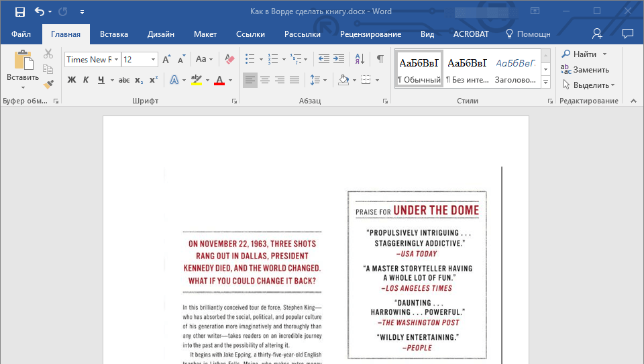Select the Обычный style thumbnail

coord(419,69)
